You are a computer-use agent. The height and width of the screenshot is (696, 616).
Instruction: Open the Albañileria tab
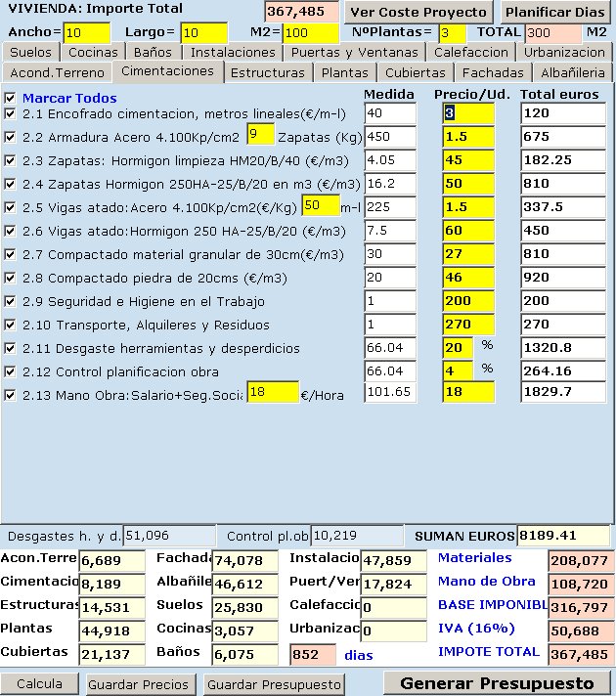(573, 72)
